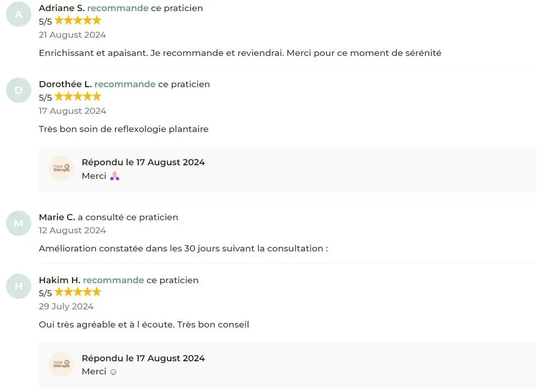Click the date 21 August 2024
This screenshot has width=538, height=392.
tap(73, 35)
